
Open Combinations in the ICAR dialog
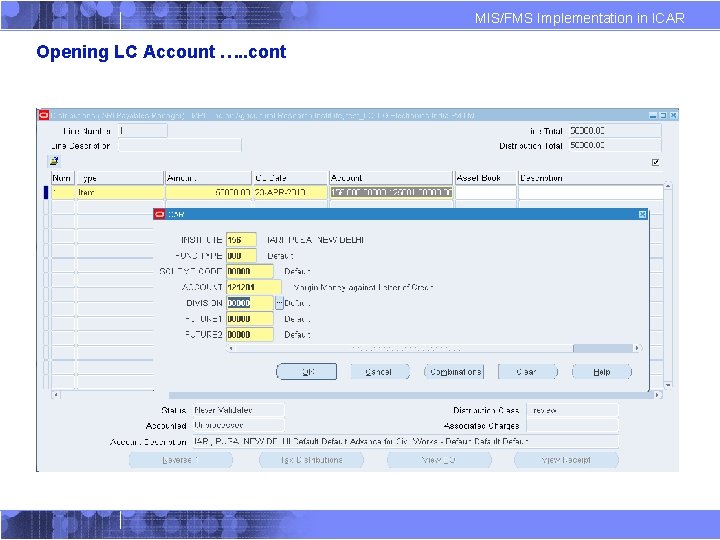pos(454,371)
